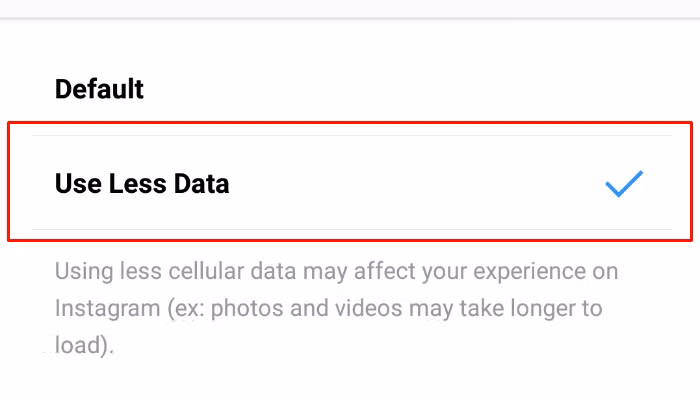Click space between Use Less Data and checkmark
The height and width of the screenshot is (400, 700).
pos(420,184)
